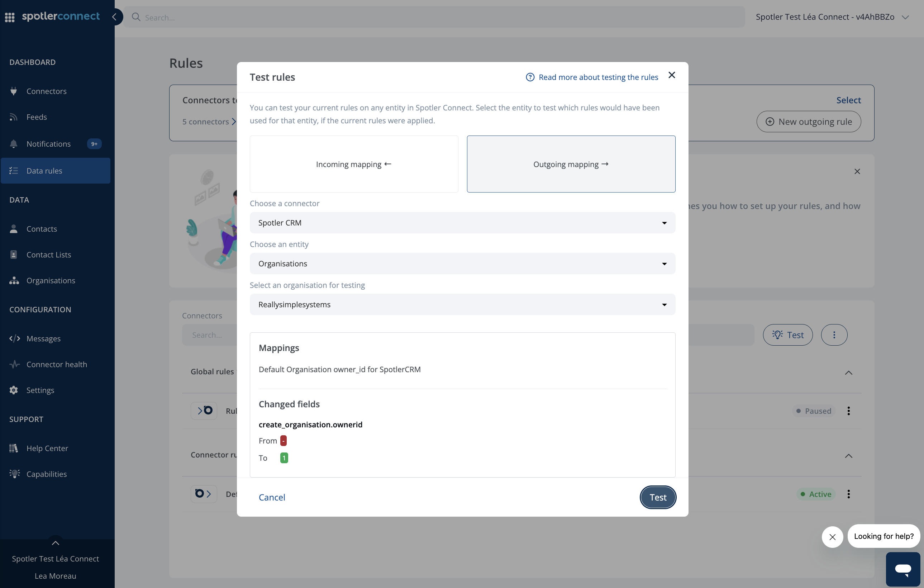Viewport: 924px width, 588px height.
Task: Select Data rules in the sidebar
Action: click(x=55, y=170)
